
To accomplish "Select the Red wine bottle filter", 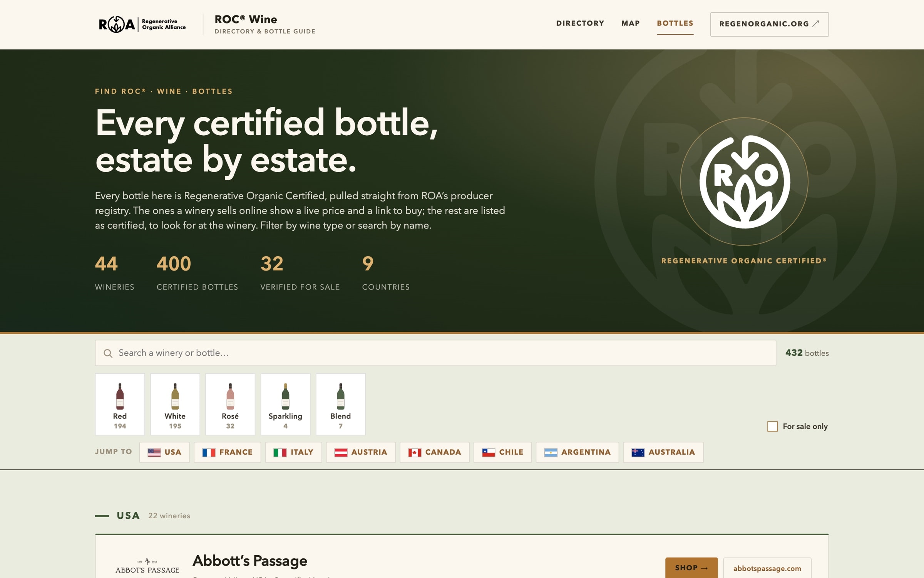I will [120, 404].
